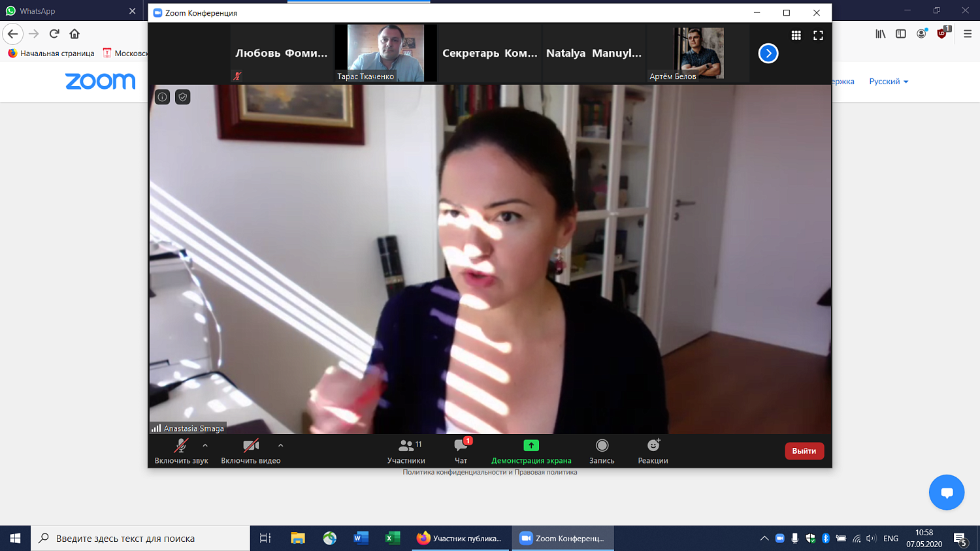The image size is (980, 551).
Task: Open Firefox account icon
Action: coord(921,34)
